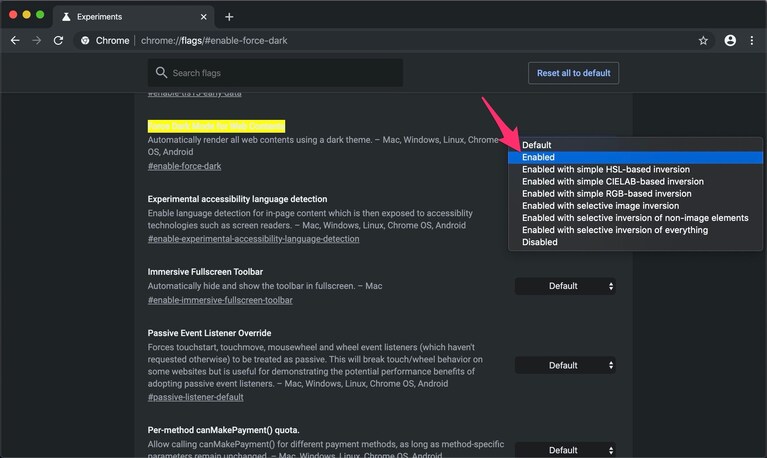Follow the #passive-listener-default link
Image resolution: width=767 pixels, height=458 pixels.
point(196,397)
